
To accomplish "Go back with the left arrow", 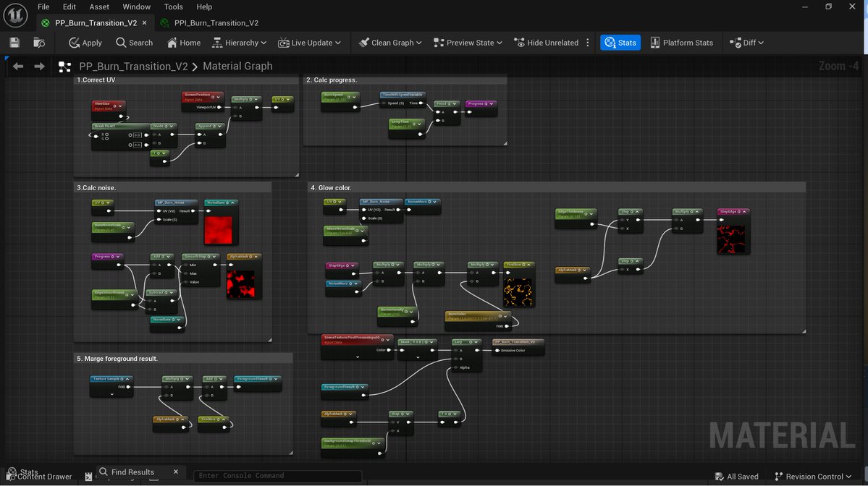I will tap(18, 67).
